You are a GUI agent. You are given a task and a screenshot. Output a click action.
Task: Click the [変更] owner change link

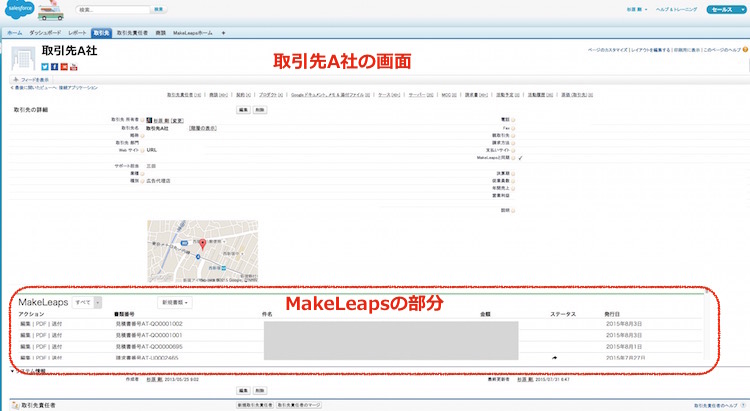pyautogui.click(x=177, y=121)
